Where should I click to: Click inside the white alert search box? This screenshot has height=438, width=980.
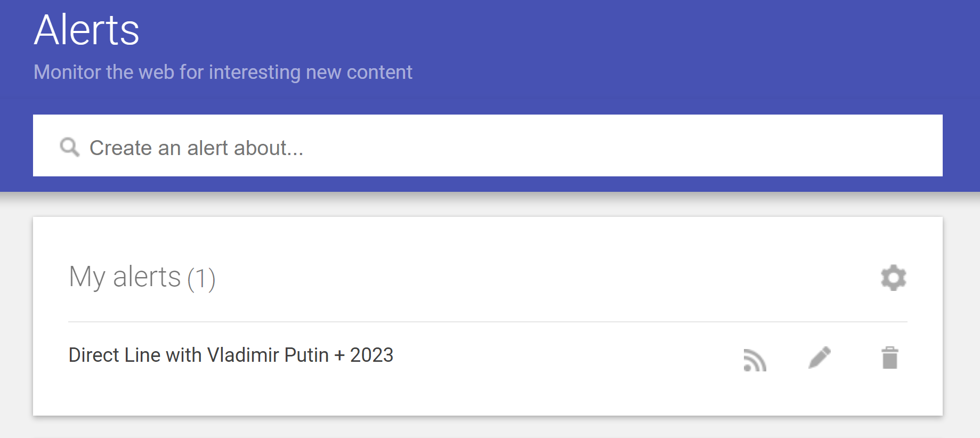(x=488, y=145)
